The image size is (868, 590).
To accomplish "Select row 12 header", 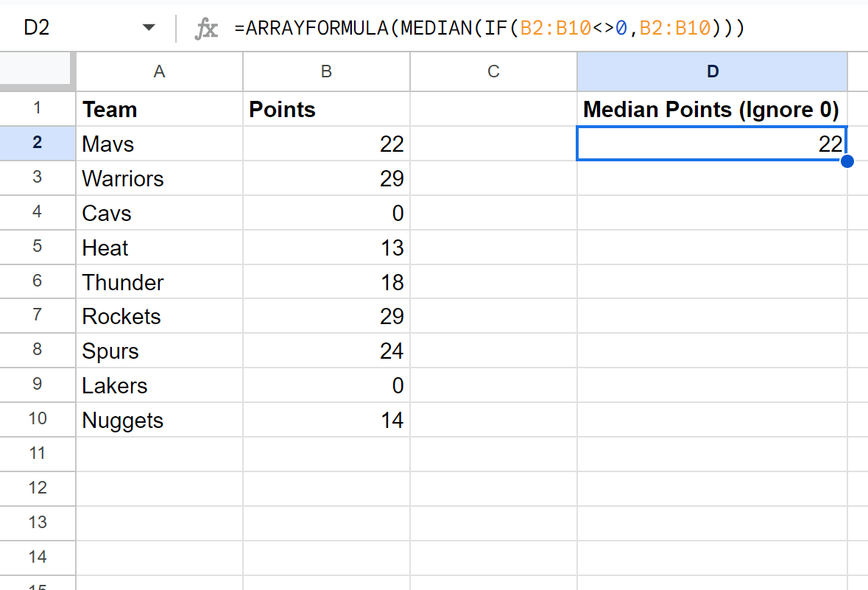I will [x=37, y=488].
